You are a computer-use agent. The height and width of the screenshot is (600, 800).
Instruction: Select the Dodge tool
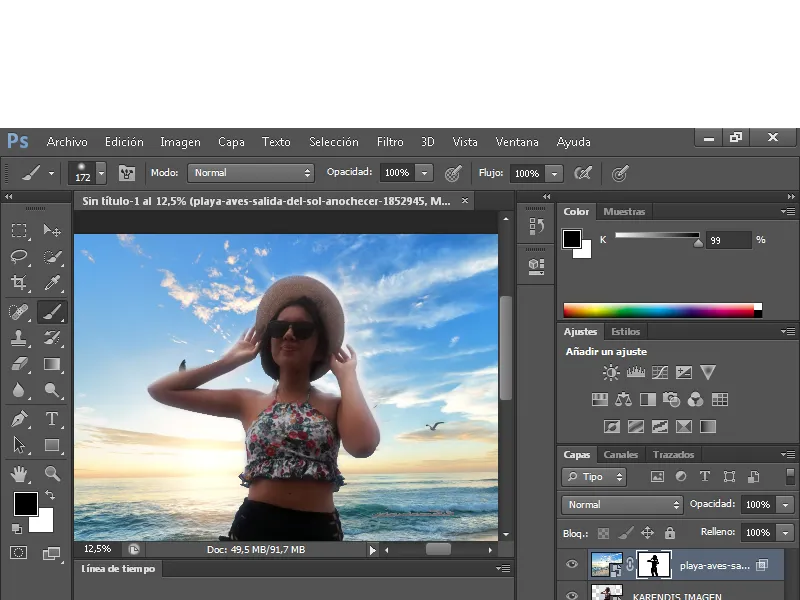tap(52, 390)
